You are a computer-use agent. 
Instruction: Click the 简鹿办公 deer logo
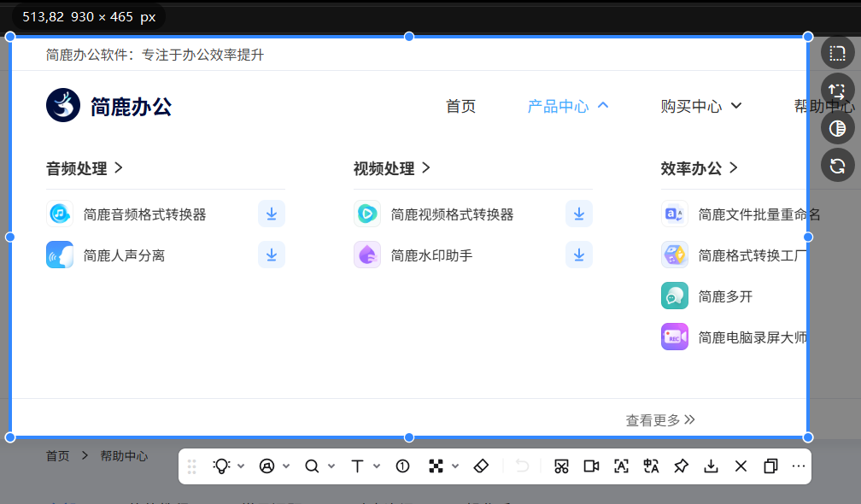63,105
